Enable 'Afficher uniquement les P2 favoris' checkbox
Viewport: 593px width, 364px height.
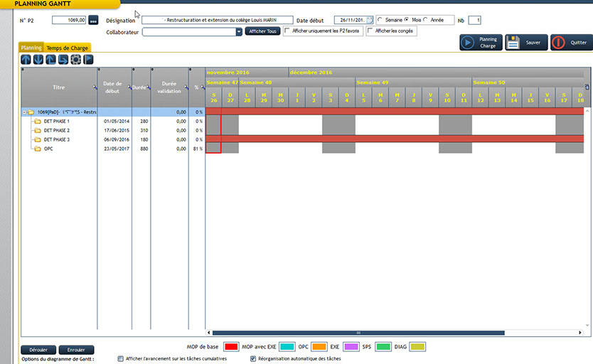(x=287, y=31)
